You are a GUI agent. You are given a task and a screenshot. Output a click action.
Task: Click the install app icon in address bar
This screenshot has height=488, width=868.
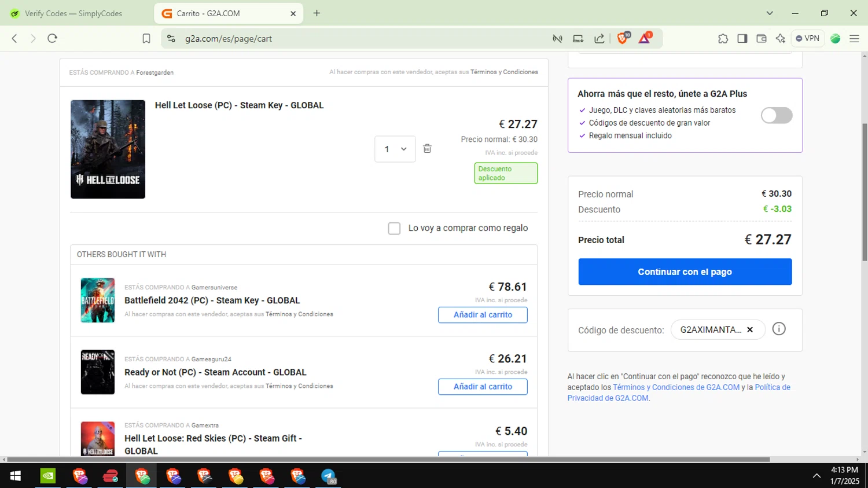click(x=578, y=38)
